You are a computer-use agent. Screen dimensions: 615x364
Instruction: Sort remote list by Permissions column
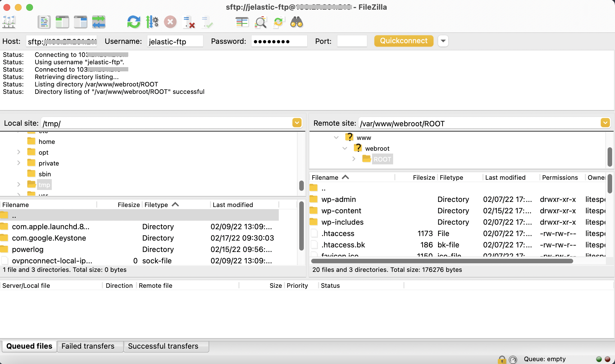[562, 177]
